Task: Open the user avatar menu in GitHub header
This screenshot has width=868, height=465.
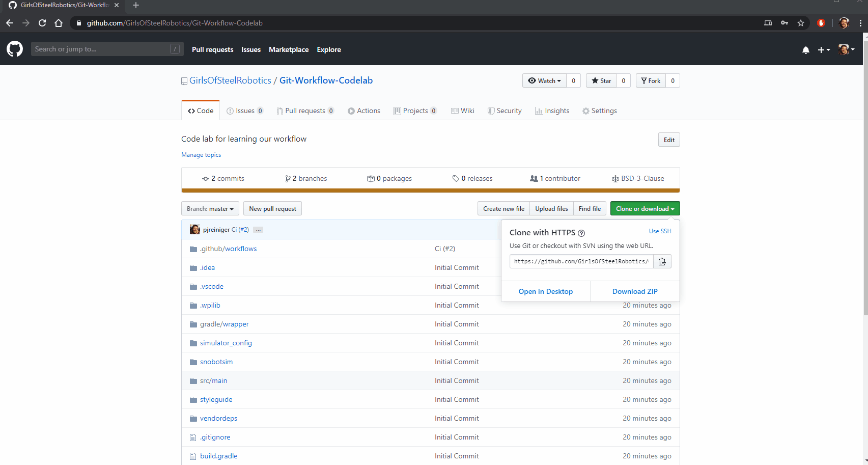Action: (x=846, y=49)
